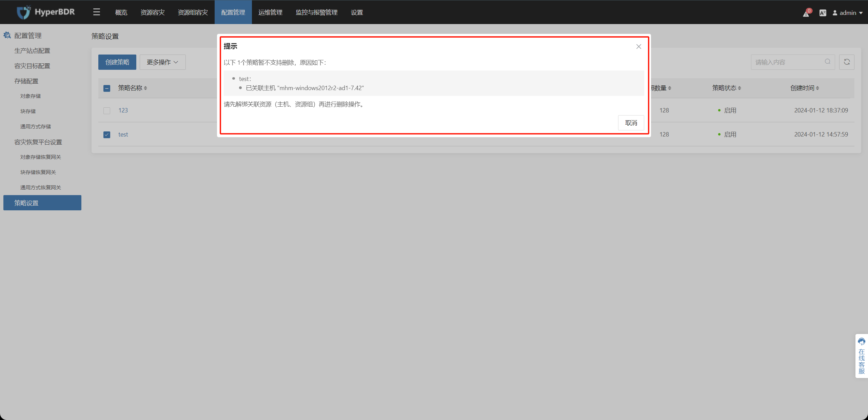Open 运维管理 menu
This screenshot has height=420, width=868.
[270, 12]
